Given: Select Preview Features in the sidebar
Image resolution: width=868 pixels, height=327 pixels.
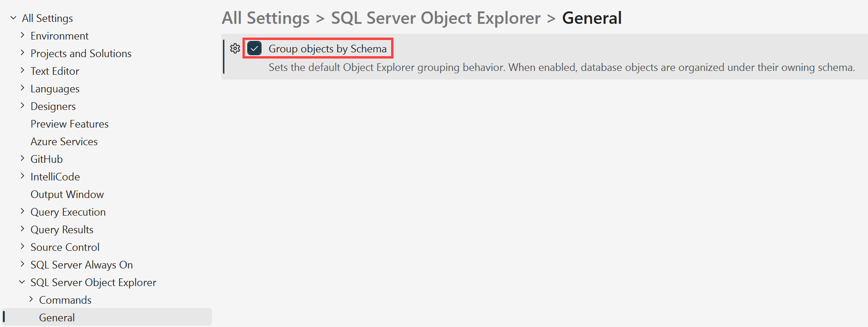Looking at the screenshot, I should click(70, 124).
